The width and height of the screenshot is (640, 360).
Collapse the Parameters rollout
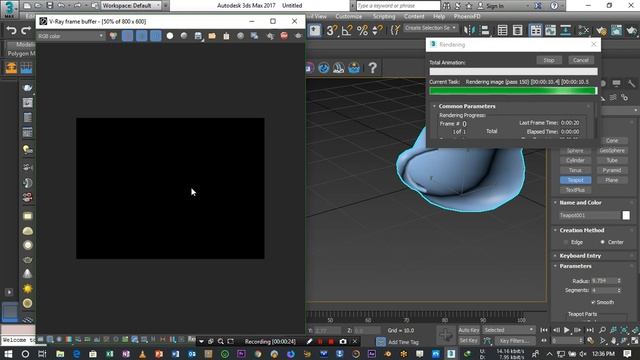(575, 266)
